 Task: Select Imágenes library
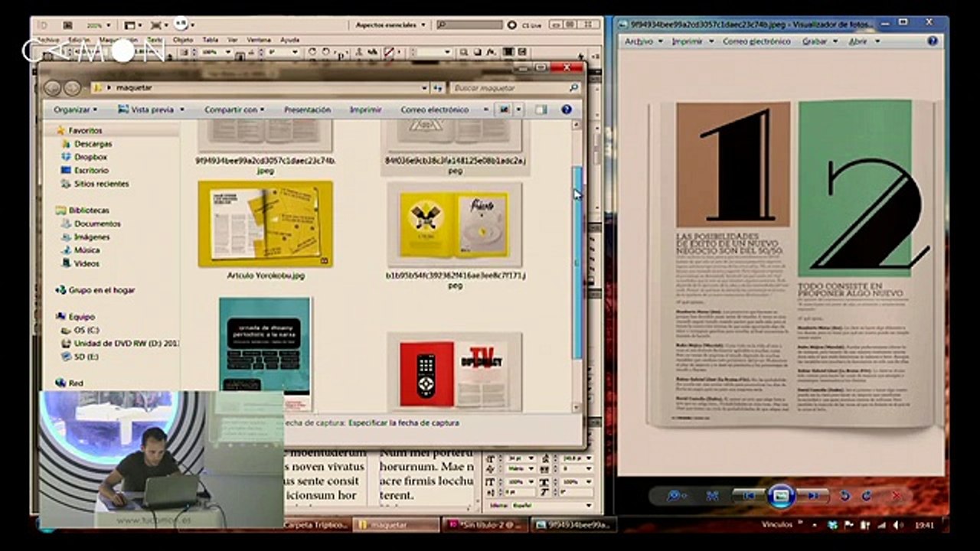92,237
